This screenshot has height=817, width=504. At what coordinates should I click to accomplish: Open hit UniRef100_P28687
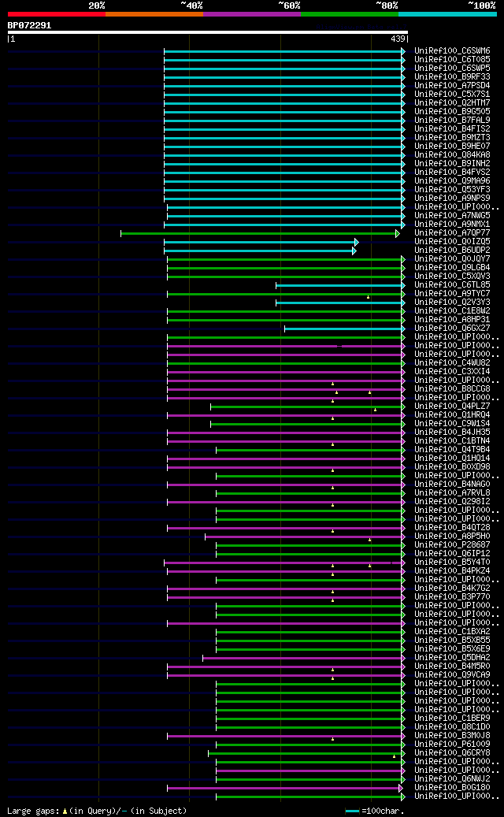click(x=453, y=544)
